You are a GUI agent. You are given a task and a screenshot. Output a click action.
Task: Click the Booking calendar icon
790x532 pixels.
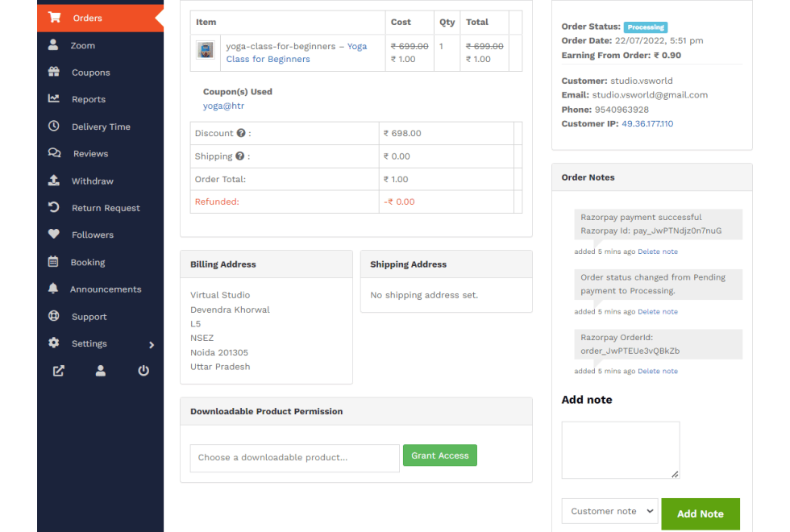point(53,261)
